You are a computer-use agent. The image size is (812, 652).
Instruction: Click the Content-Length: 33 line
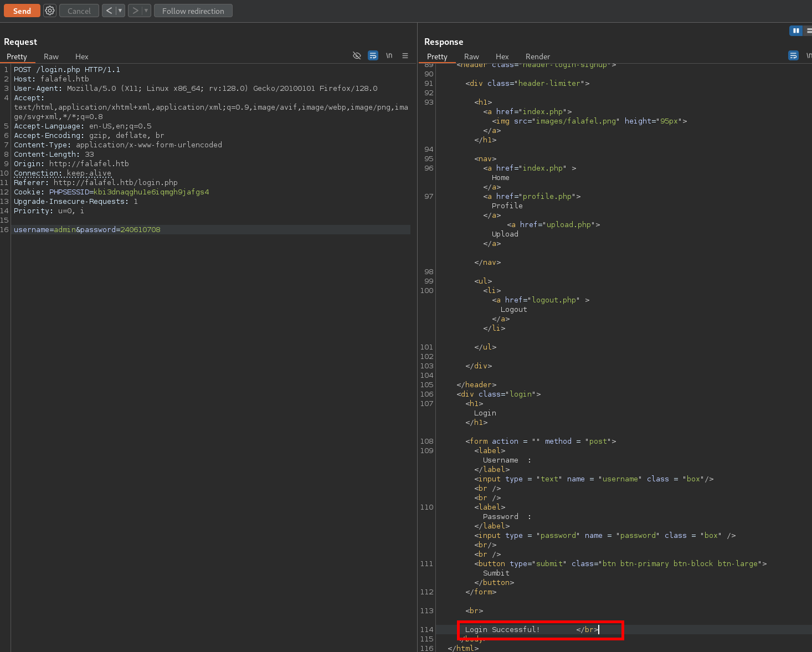54,154
